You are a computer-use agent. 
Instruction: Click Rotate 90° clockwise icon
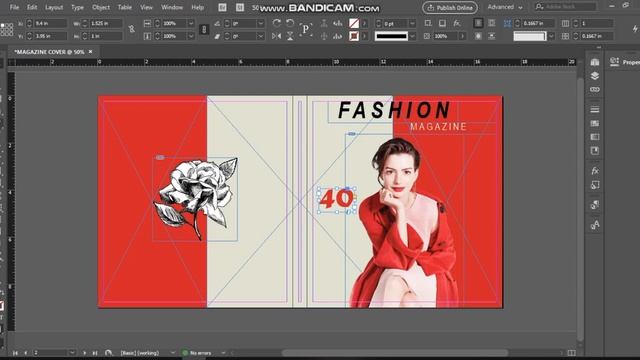coord(276,23)
